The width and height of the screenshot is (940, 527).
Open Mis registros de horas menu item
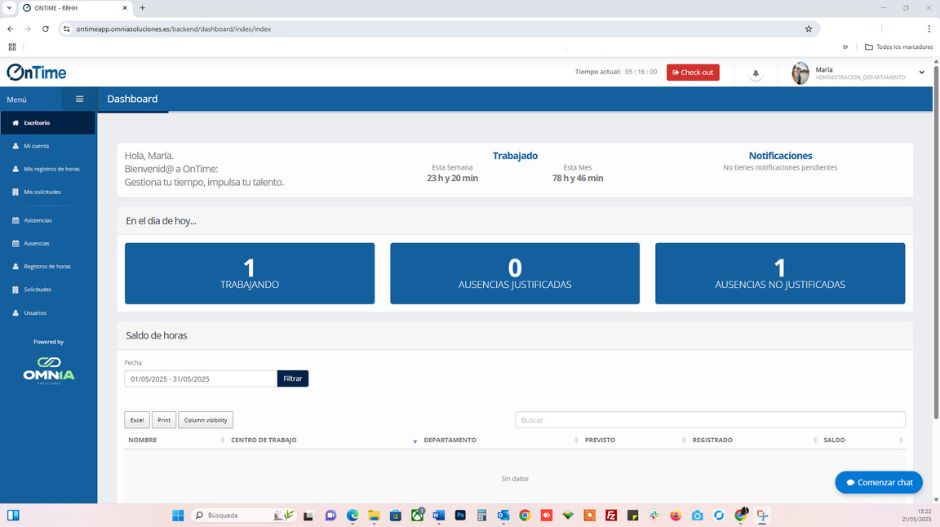pos(51,169)
